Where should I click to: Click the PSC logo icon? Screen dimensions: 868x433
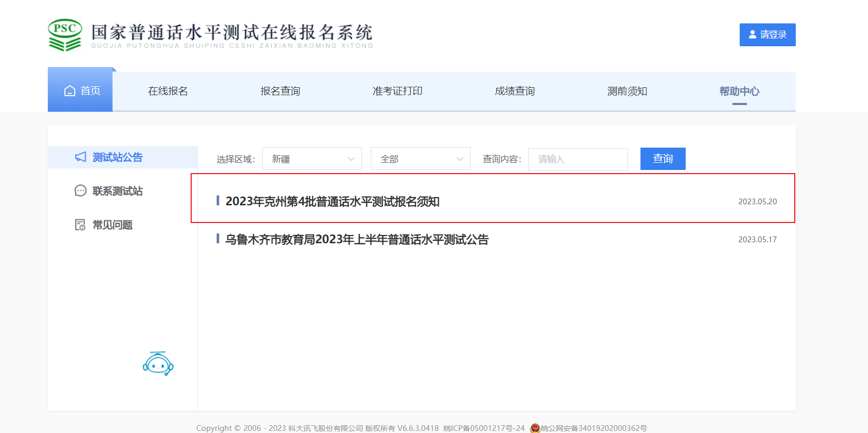click(65, 35)
